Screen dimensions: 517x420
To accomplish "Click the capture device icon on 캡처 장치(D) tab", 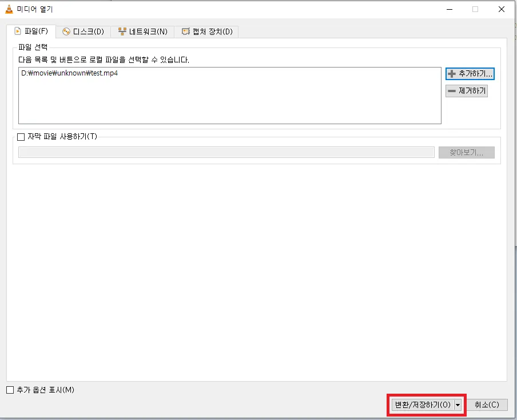I will [185, 31].
